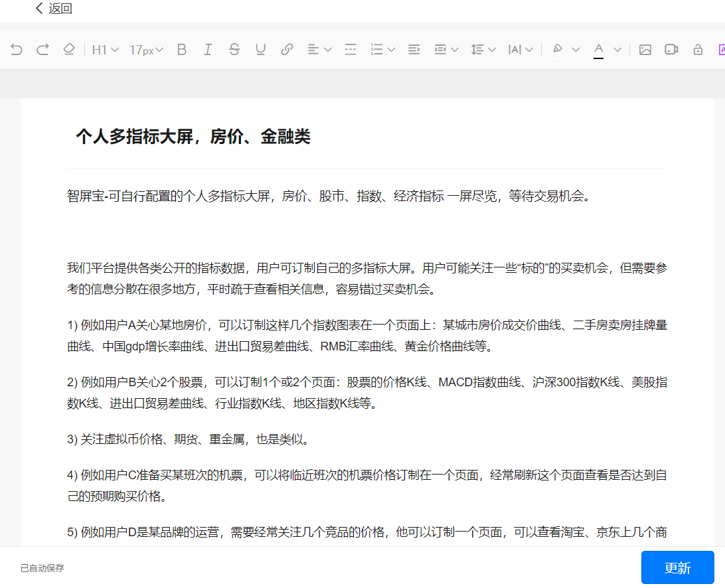Click the paragraph 2) 例如用户B关心2个股票
725x588 pixels.
coord(367,393)
